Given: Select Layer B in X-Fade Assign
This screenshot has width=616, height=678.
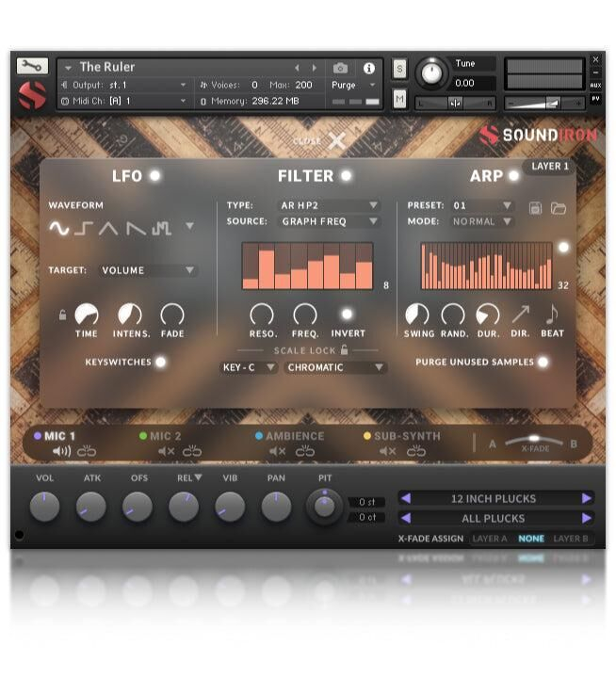Looking at the screenshot, I should pos(572,539).
